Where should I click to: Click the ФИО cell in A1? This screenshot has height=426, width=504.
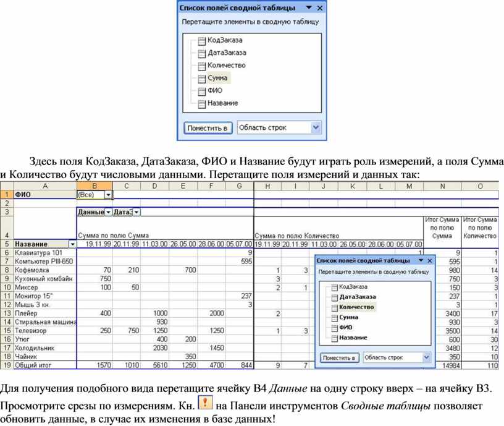[x=45, y=194]
